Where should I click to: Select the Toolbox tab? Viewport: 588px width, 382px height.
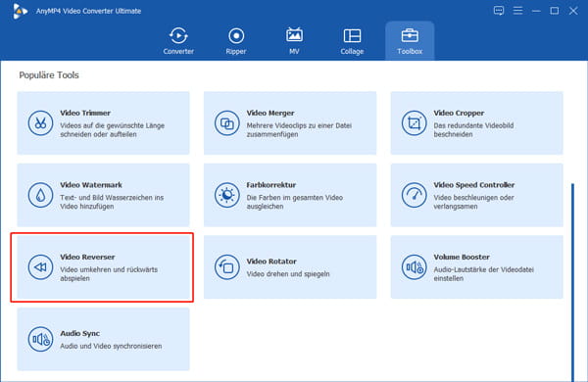click(410, 41)
